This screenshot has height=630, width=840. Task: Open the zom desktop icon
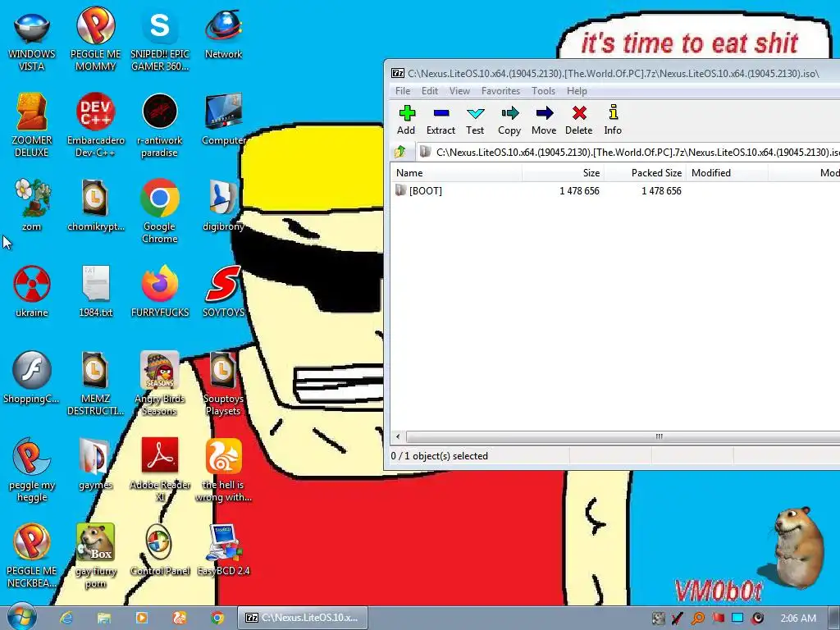click(x=32, y=206)
